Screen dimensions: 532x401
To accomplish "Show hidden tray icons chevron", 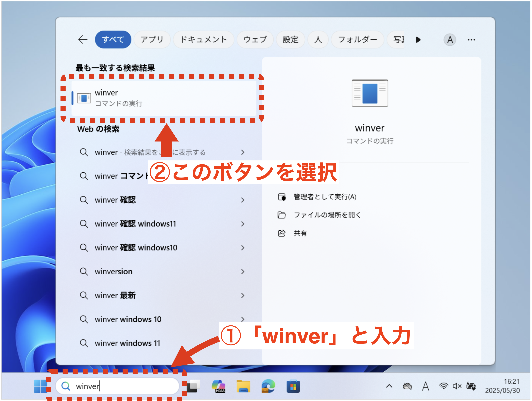I will click(x=389, y=386).
